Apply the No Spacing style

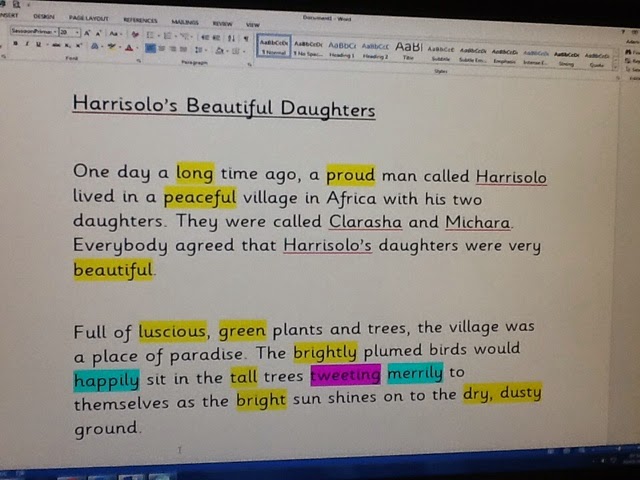tap(308, 48)
